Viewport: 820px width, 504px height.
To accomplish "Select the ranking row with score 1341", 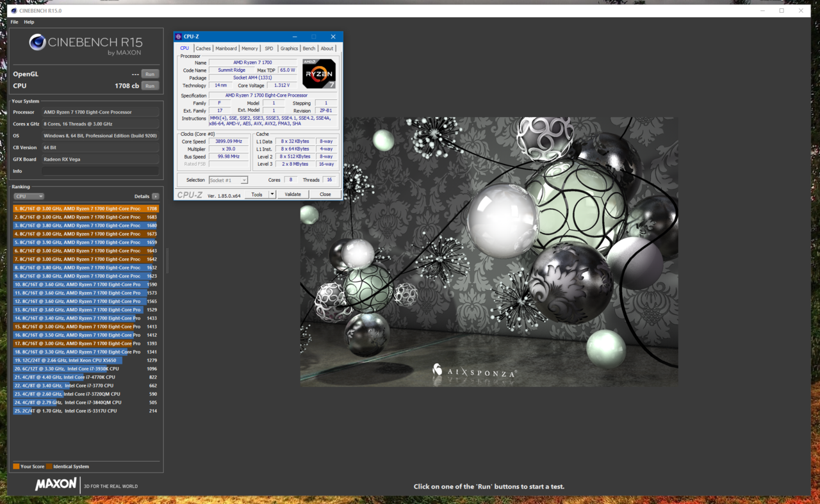I will point(86,352).
